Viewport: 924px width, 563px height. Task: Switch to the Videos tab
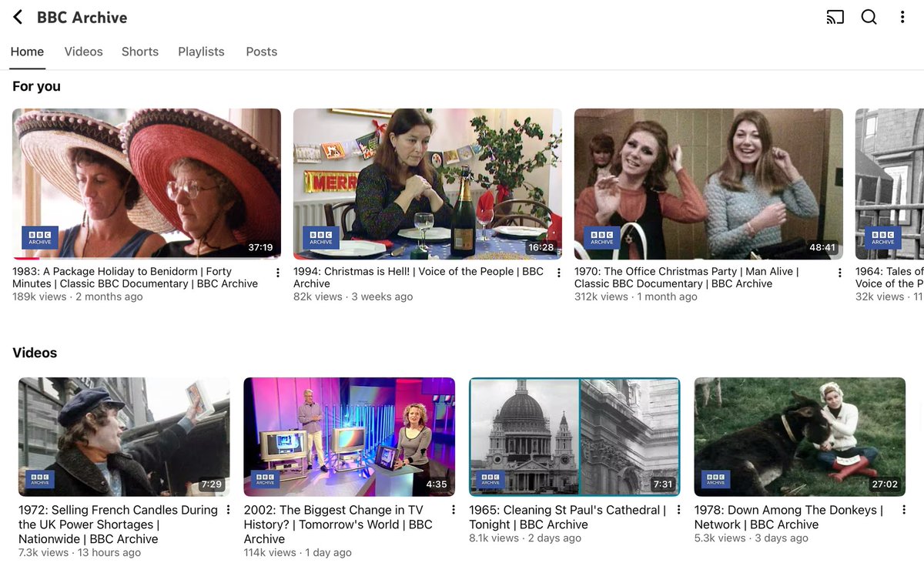(83, 52)
